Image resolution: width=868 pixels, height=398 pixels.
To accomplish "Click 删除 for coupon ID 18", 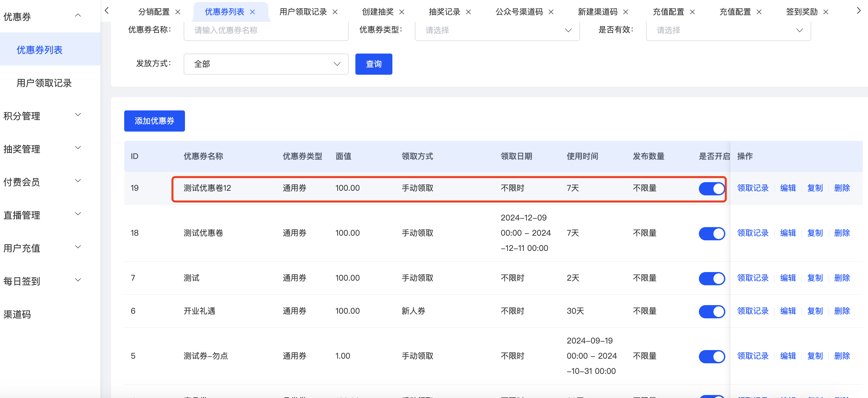I will coord(842,233).
